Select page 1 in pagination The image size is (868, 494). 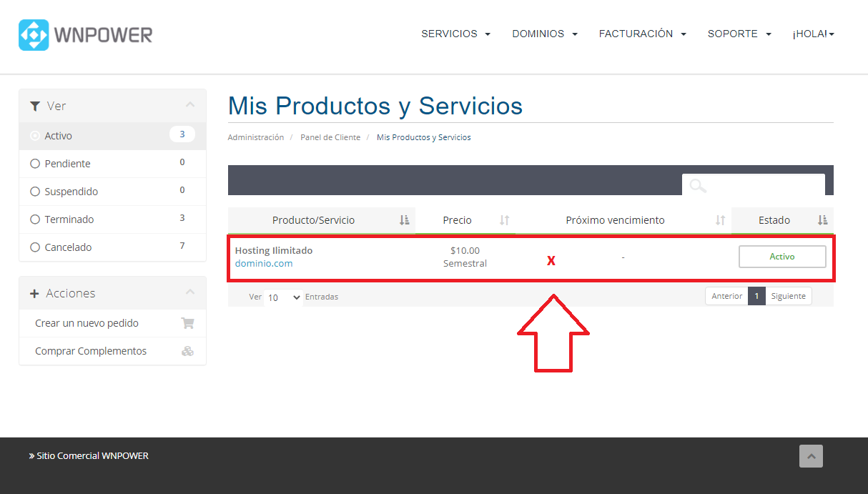click(756, 296)
